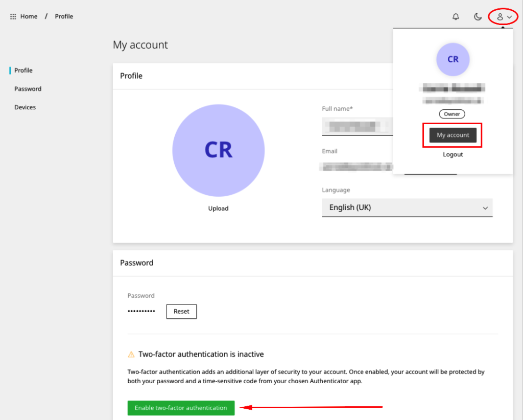
Task: Click Logout in the user menu
Action: tap(453, 154)
